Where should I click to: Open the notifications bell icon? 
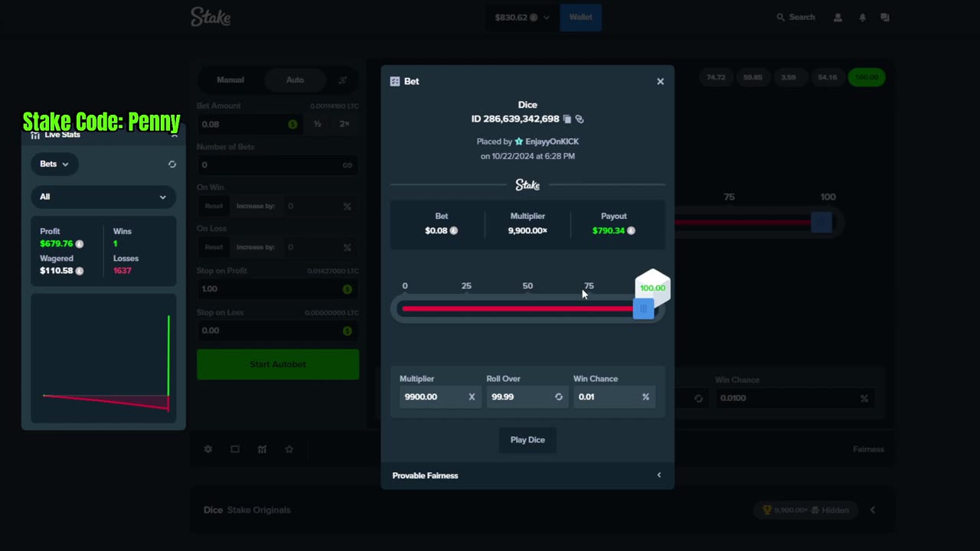pos(862,17)
